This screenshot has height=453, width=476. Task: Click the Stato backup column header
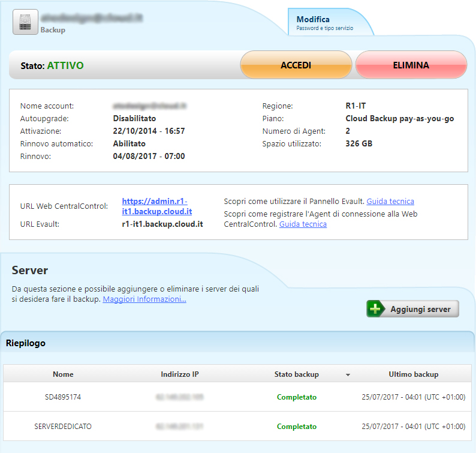click(297, 374)
